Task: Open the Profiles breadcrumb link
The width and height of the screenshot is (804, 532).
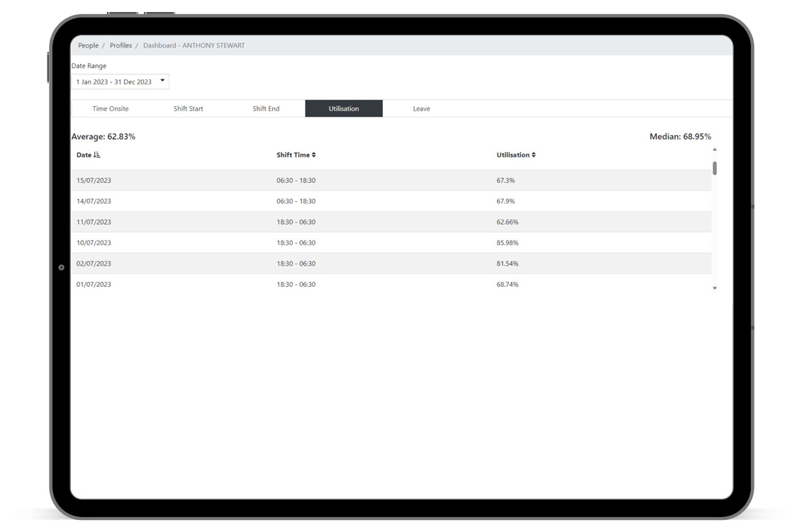Action: coord(121,45)
